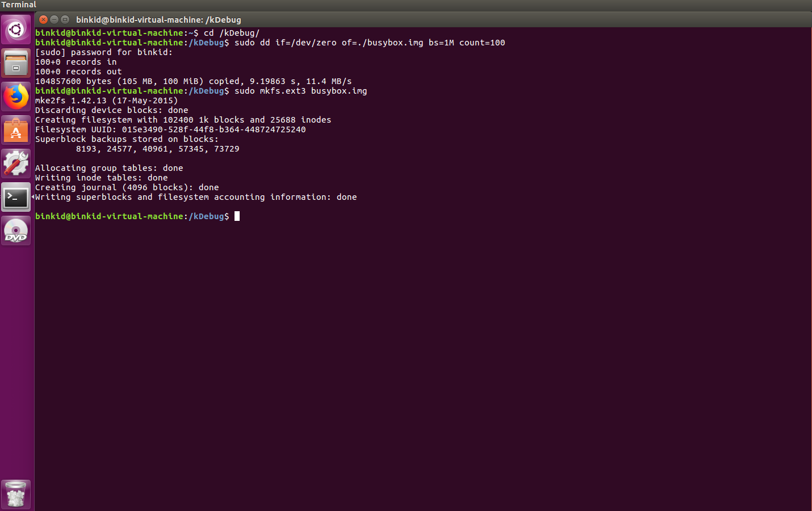This screenshot has width=812, height=511.
Task: Click 'Creating journal (4096 blocks): done' line
Action: (x=127, y=187)
